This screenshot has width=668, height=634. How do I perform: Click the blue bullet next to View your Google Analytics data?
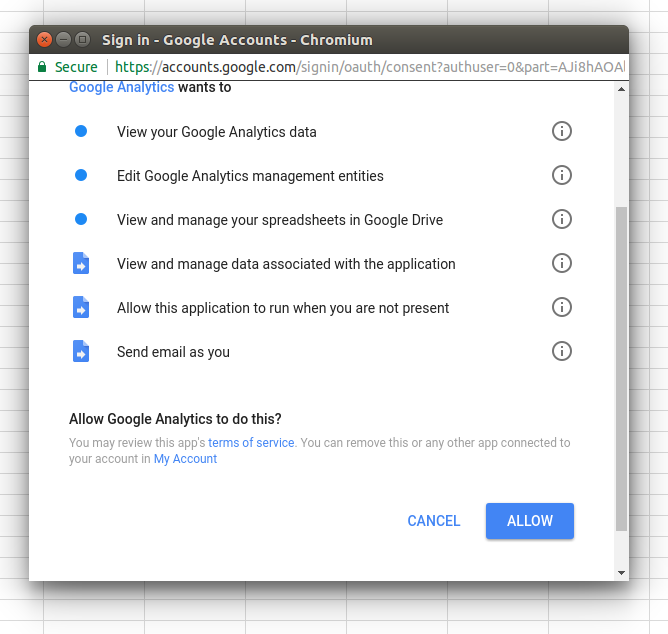(81, 131)
